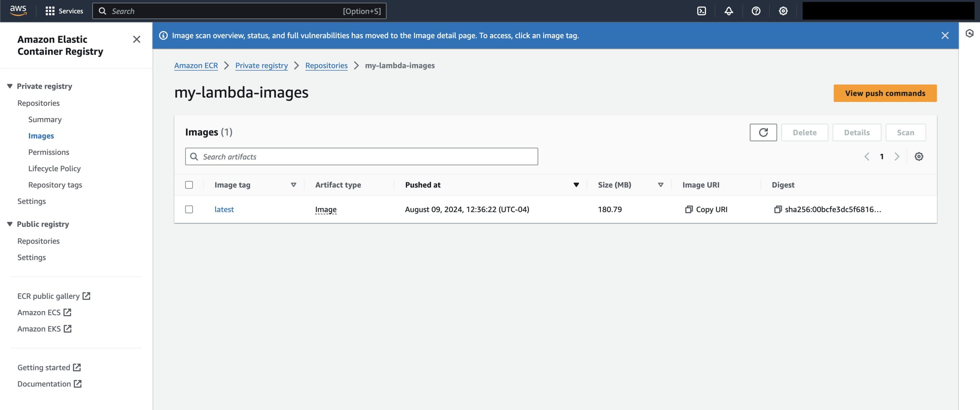
Task: Click the View push commands button
Action: [x=885, y=93]
